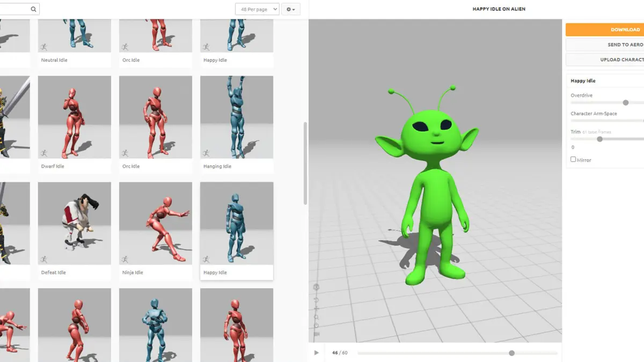Enable the Mirror checkbox
The height and width of the screenshot is (362, 644).
[x=573, y=159]
